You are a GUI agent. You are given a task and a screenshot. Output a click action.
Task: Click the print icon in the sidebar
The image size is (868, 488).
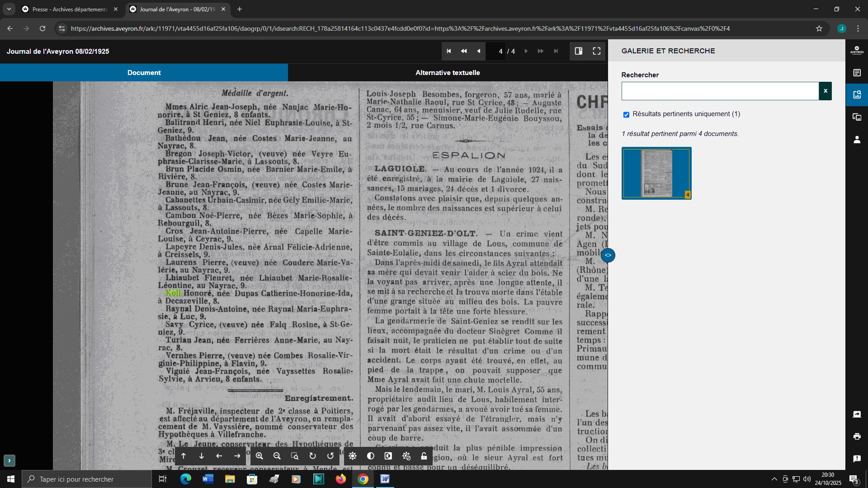pyautogui.click(x=857, y=436)
